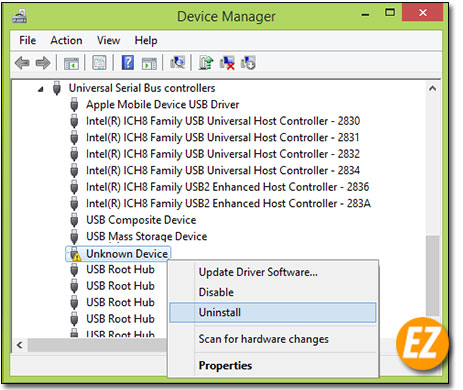The height and width of the screenshot is (390, 463).
Task: Close the Device Manager window
Action: 423,13
